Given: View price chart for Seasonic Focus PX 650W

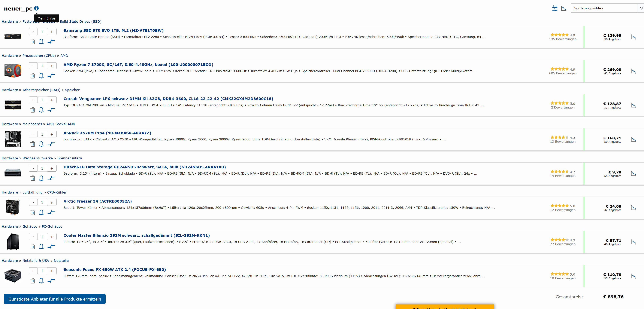Looking at the screenshot, I should click(x=633, y=276).
